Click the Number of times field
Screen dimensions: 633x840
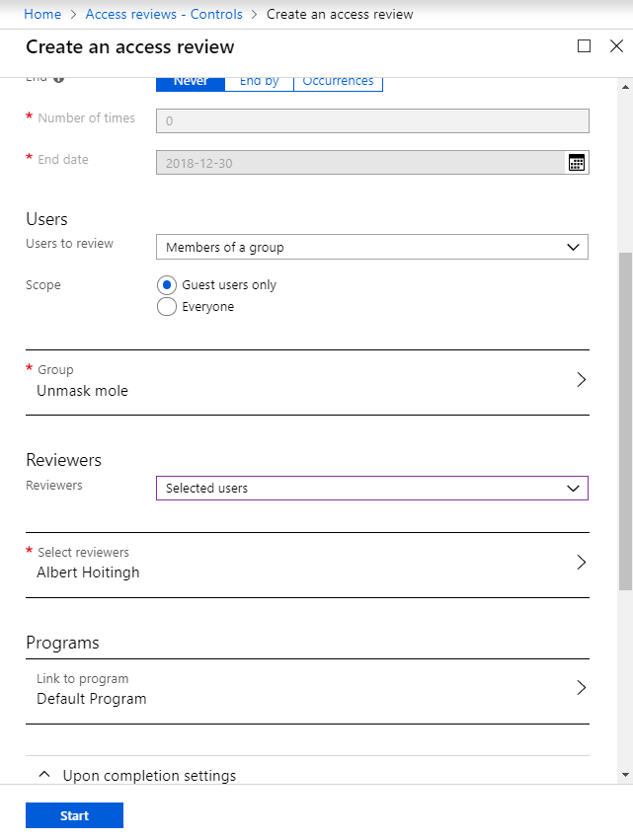coord(371,120)
